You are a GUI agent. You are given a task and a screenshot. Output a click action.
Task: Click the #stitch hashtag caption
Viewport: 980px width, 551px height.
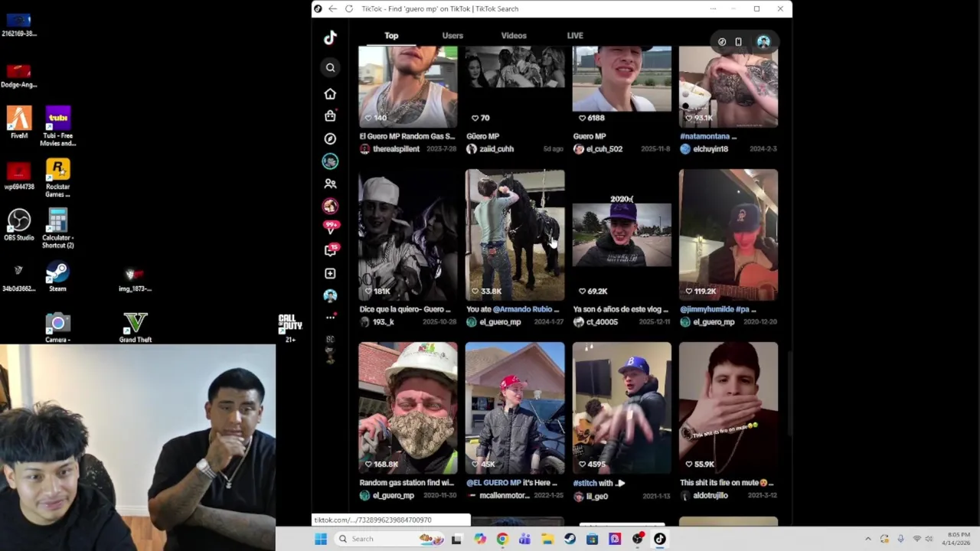coord(585,483)
